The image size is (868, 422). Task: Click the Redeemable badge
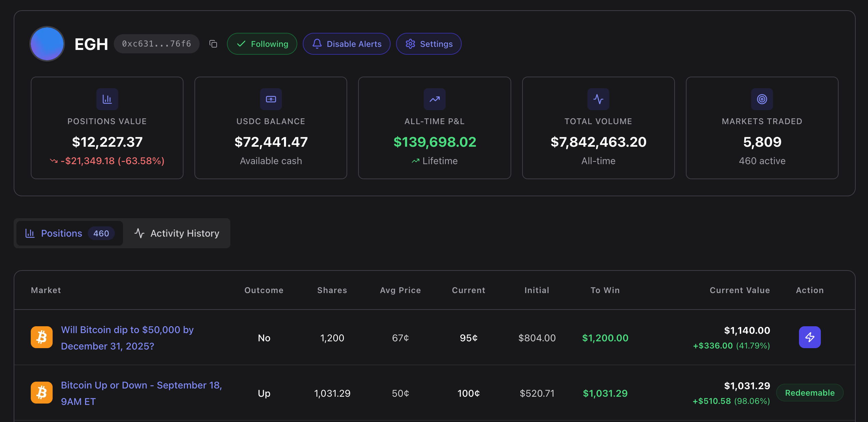pyautogui.click(x=810, y=393)
